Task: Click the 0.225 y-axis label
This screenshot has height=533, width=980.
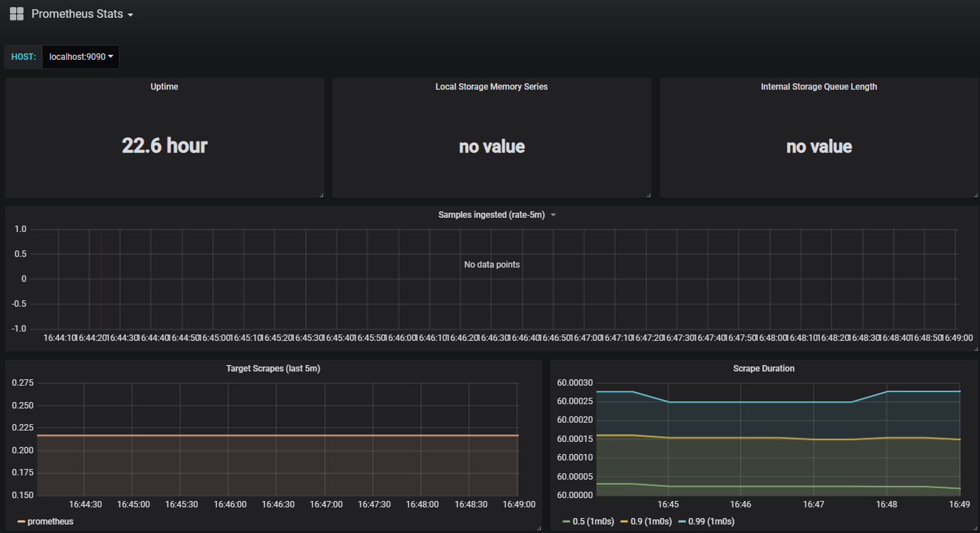Action: coord(22,428)
